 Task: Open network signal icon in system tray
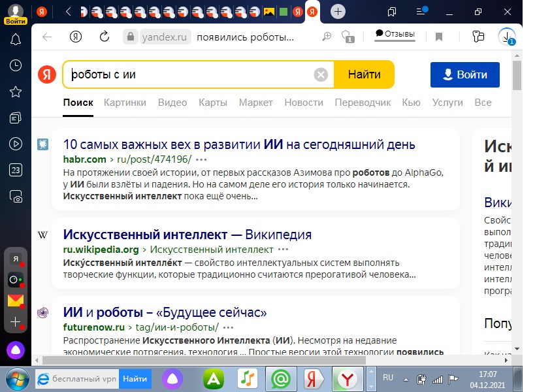click(437, 380)
